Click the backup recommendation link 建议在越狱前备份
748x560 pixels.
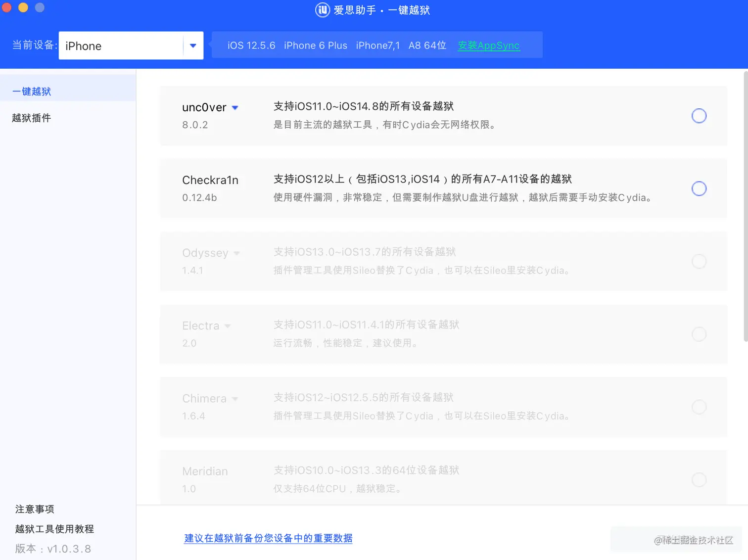tap(268, 538)
